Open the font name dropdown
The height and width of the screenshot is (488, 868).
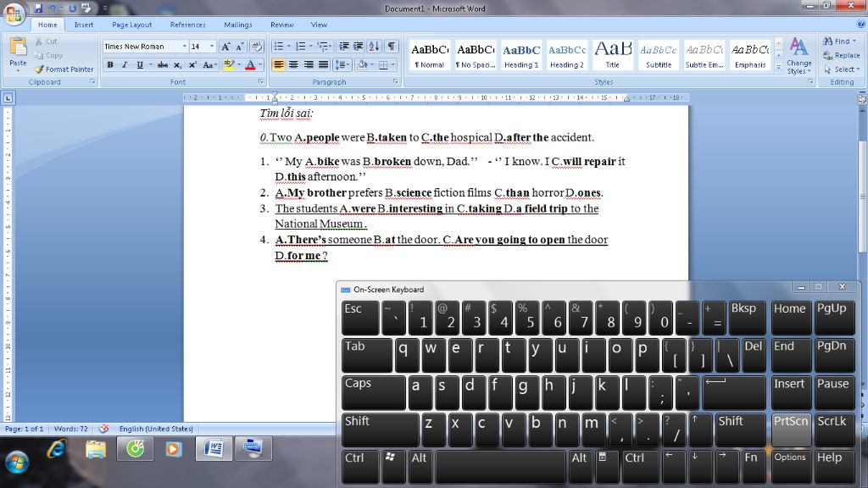[x=184, y=47]
